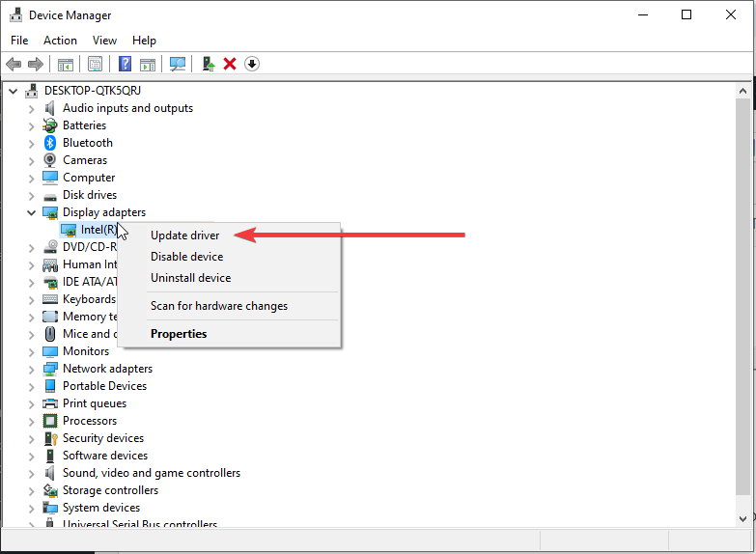Click the Keyboards category icon
756x554 pixels.
coord(50,299)
